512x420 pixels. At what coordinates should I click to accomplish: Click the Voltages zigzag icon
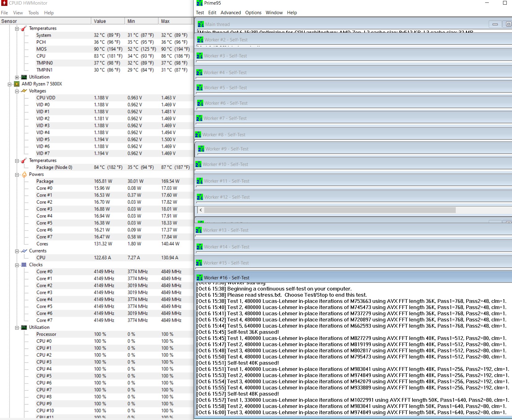tap(24, 91)
